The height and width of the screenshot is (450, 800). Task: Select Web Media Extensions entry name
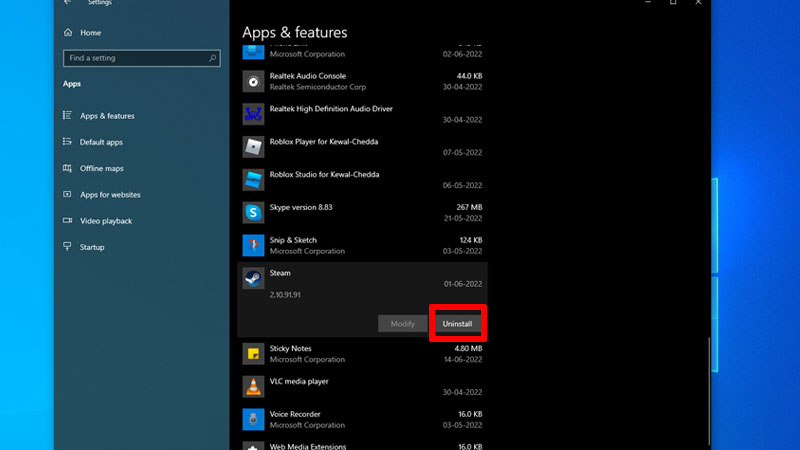(x=308, y=446)
